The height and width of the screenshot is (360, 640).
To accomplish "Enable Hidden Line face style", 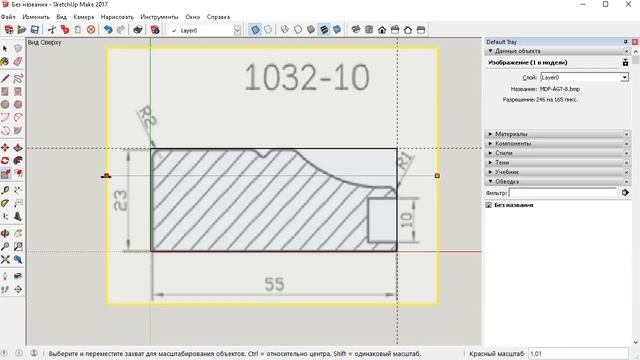I will [x=298, y=30].
